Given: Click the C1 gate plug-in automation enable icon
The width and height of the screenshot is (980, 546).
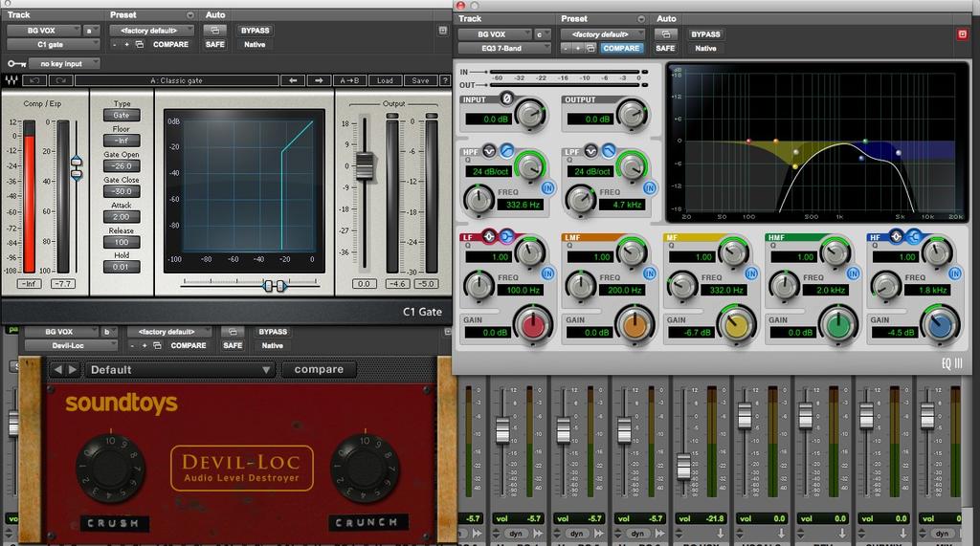Looking at the screenshot, I should click(215, 30).
